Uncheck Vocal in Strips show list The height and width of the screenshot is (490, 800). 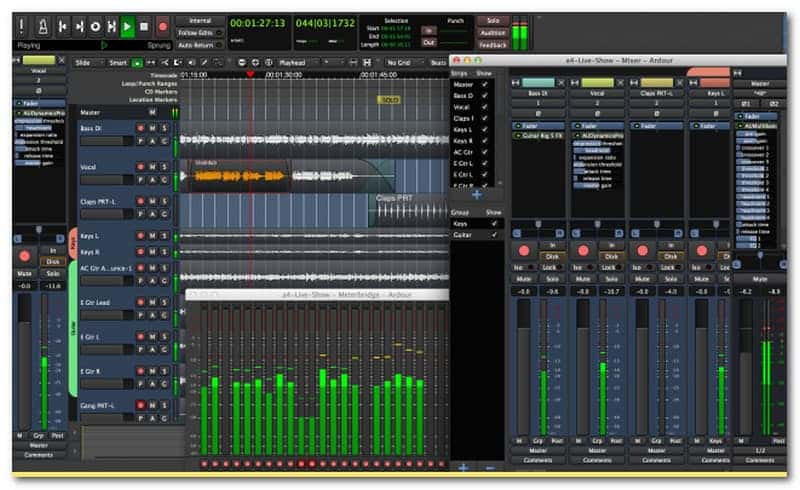pyautogui.click(x=485, y=107)
